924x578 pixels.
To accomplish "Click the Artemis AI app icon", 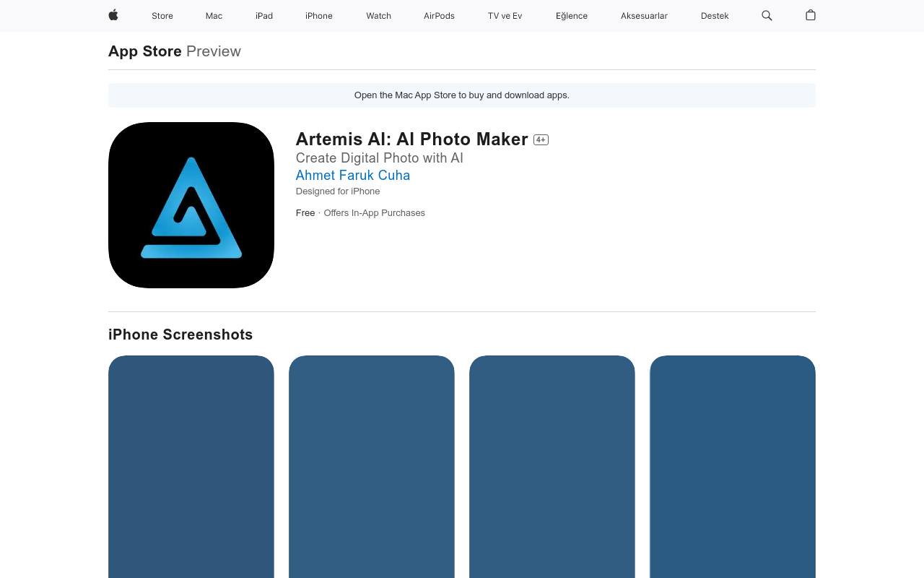I will pos(191,205).
